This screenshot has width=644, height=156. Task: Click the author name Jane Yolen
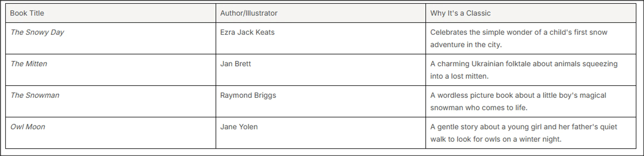click(239, 127)
